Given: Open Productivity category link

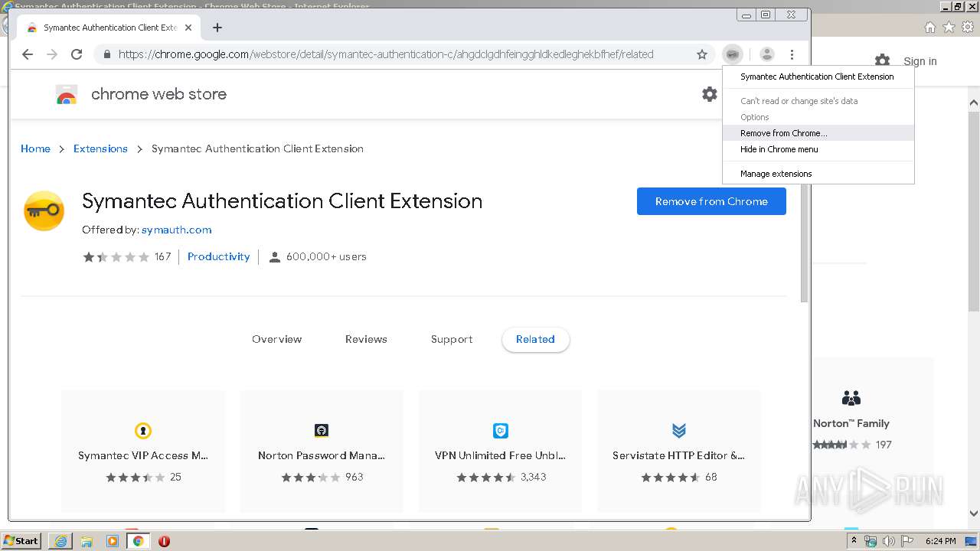Looking at the screenshot, I should [x=218, y=256].
